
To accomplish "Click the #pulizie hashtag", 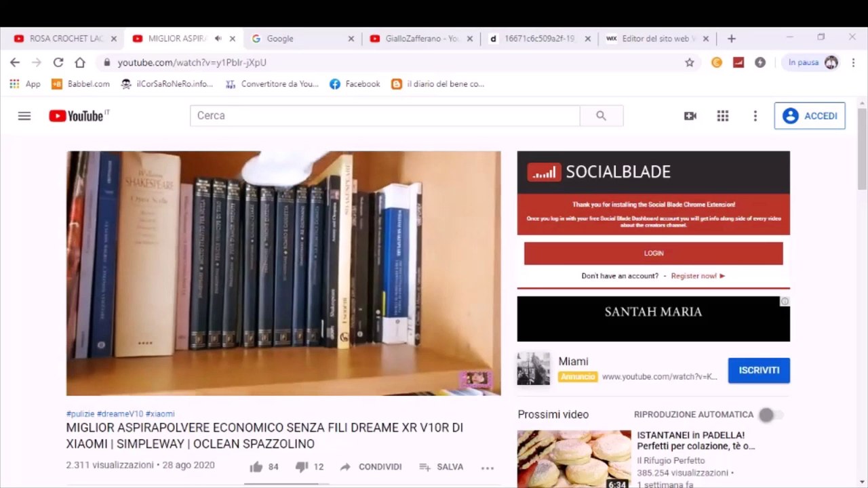I will 80,413.
